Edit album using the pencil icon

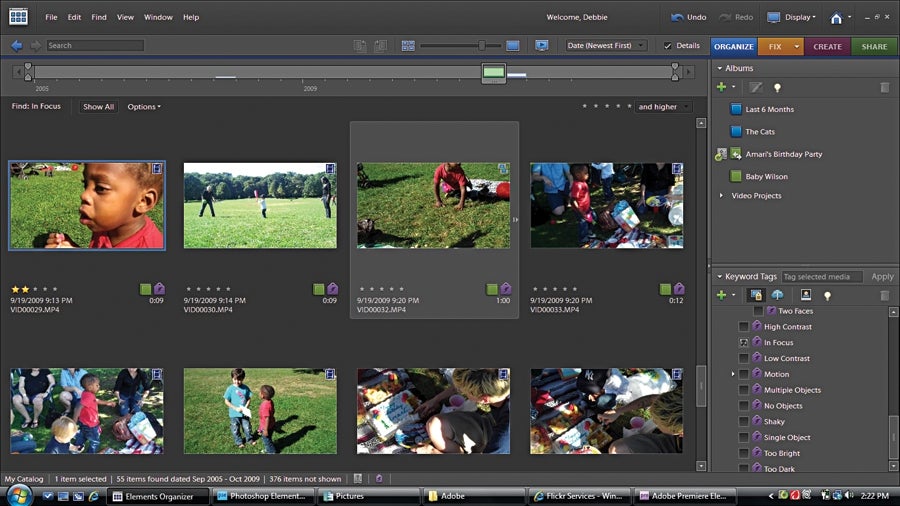coord(756,87)
